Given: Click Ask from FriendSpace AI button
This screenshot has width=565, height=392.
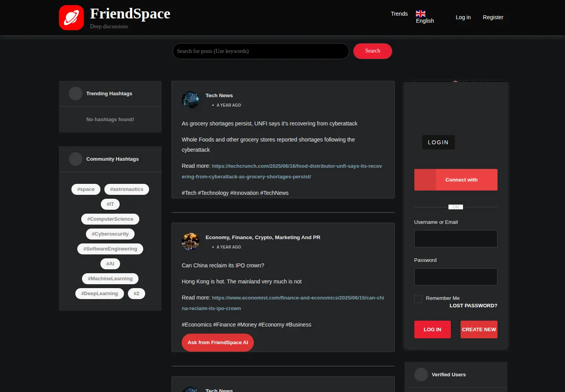Looking at the screenshot, I should click(218, 343).
